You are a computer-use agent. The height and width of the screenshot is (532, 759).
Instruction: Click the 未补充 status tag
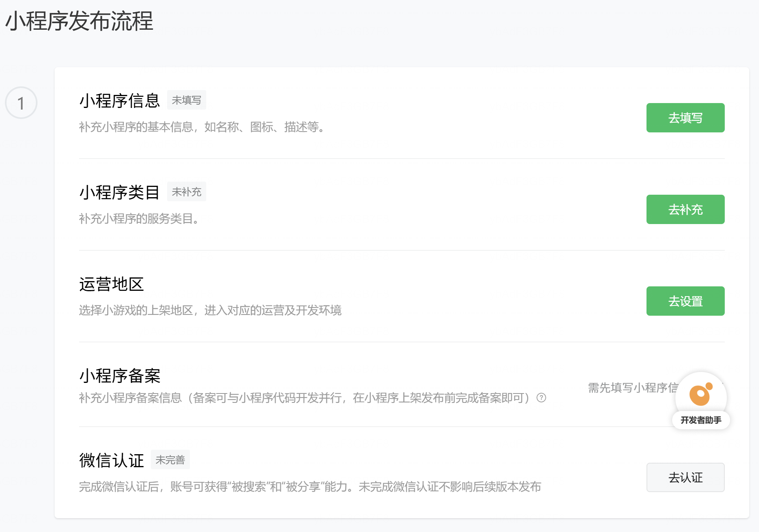pos(186,191)
